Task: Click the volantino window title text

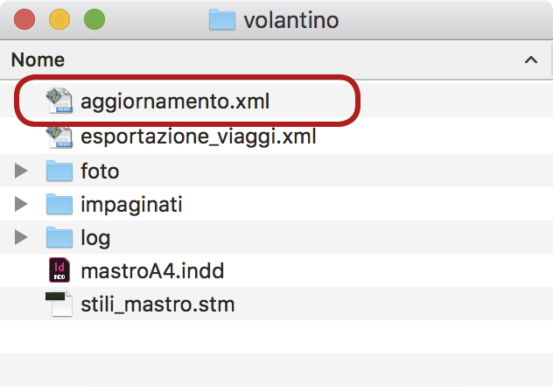Action: (291, 19)
